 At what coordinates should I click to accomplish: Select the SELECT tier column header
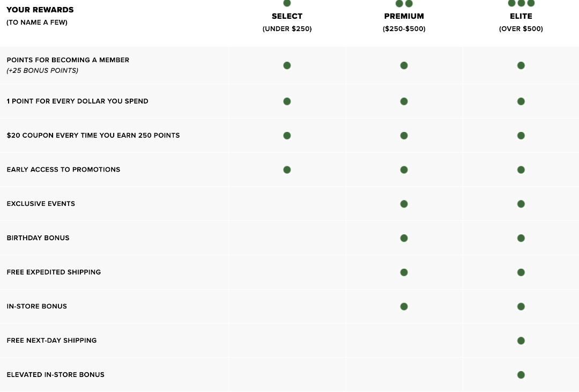287,16
